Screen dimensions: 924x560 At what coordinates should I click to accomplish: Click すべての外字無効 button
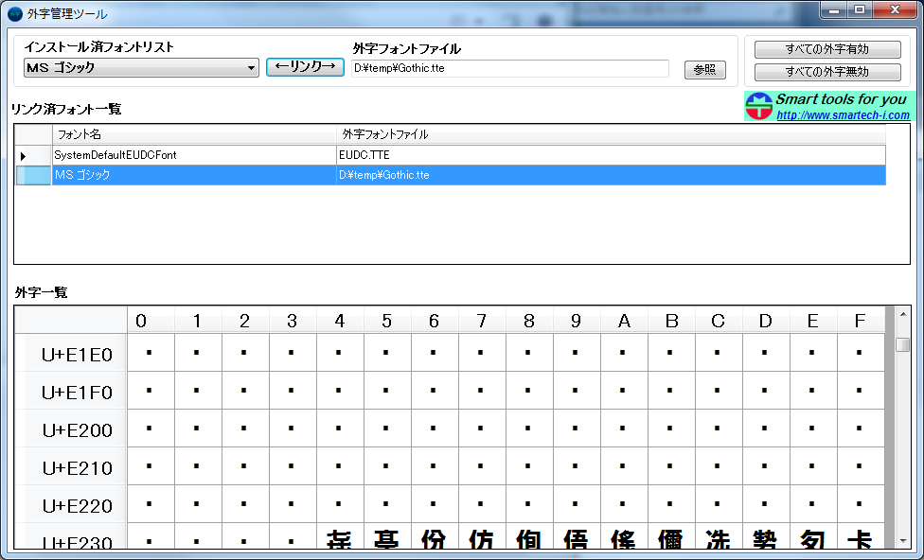click(x=826, y=72)
